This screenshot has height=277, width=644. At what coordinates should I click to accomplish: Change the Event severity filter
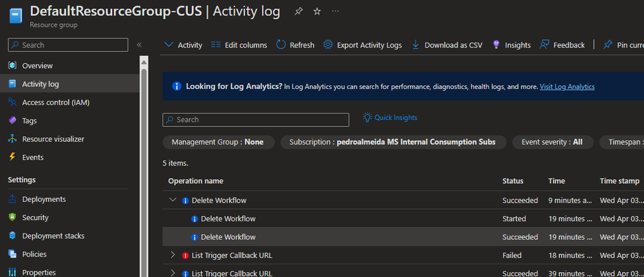pos(552,142)
